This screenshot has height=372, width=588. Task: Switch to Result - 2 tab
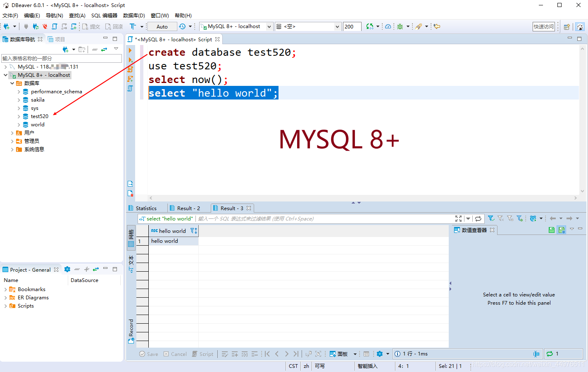pos(188,209)
